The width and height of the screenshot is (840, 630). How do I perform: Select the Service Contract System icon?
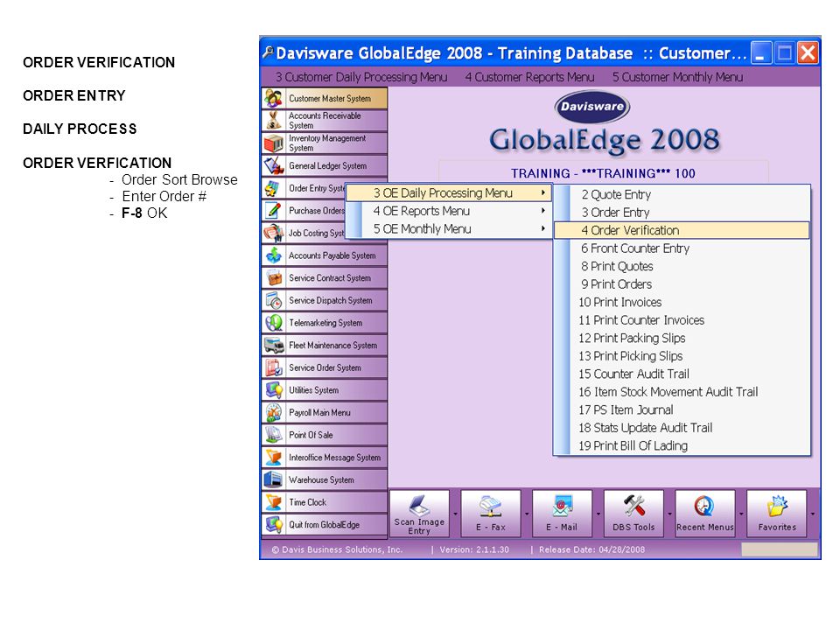coord(274,278)
